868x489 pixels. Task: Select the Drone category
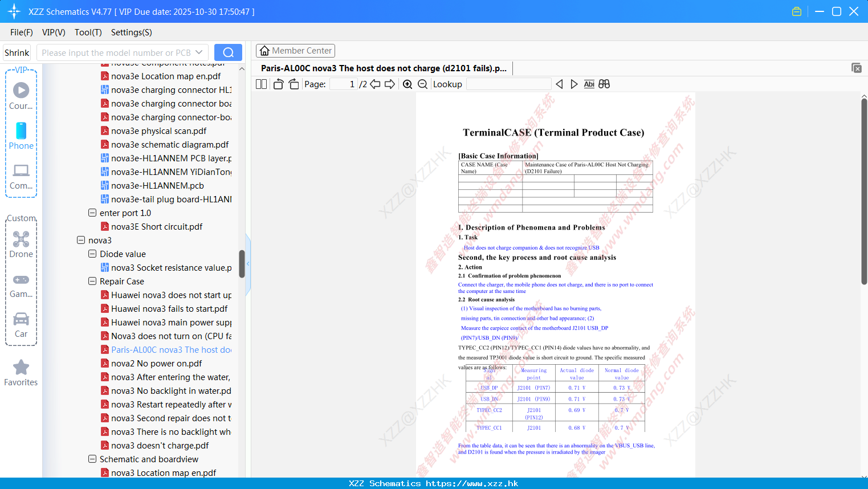click(21, 244)
